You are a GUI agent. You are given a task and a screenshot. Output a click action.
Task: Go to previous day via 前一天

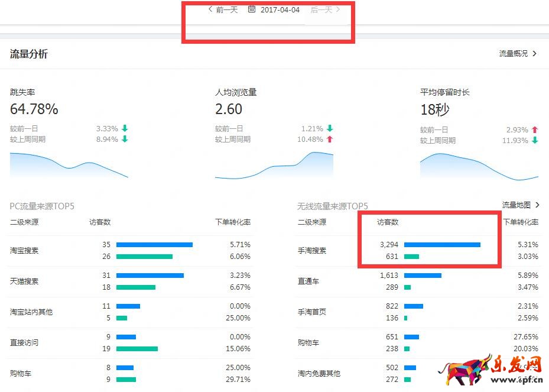[227, 10]
